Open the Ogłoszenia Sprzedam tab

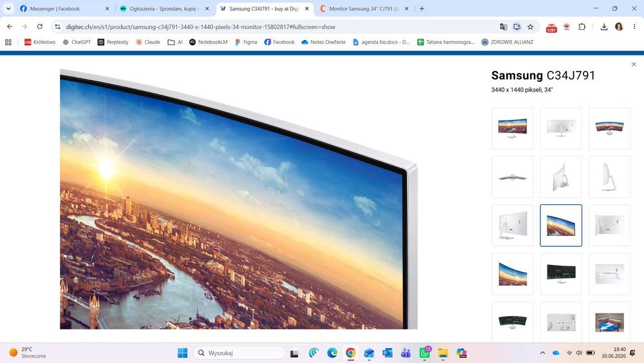pyautogui.click(x=164, y=8)
